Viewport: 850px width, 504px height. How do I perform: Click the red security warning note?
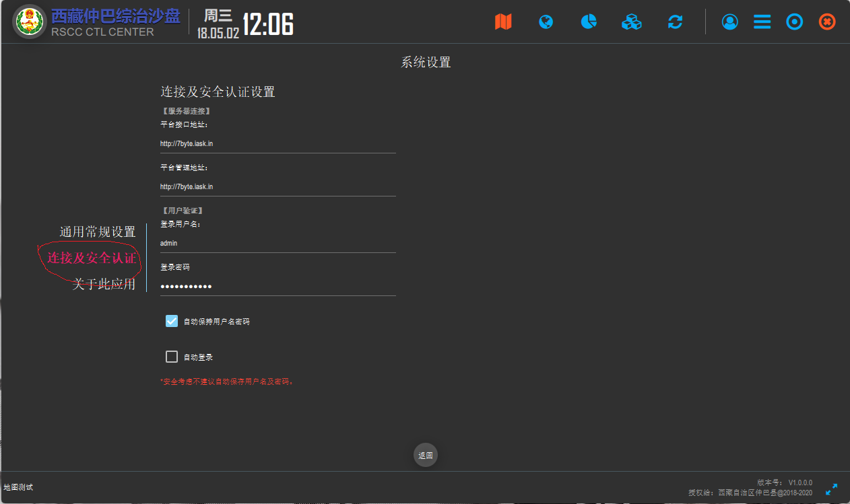[x=227, y=382]
